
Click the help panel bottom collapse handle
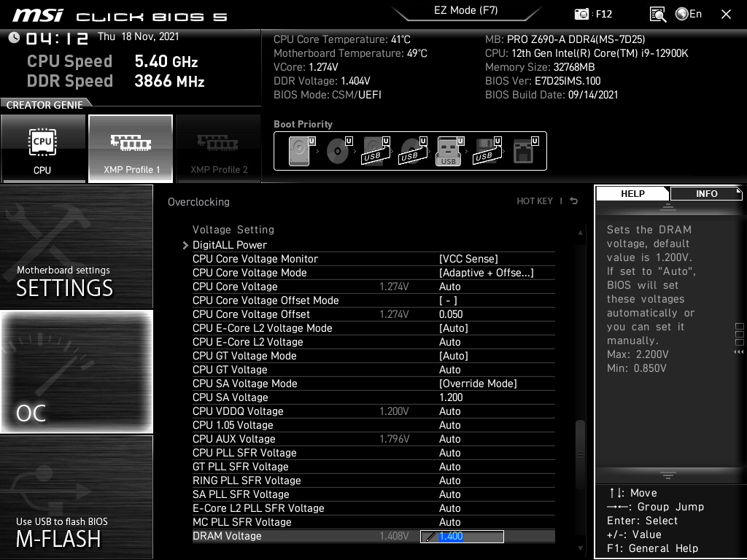[668, 475]
